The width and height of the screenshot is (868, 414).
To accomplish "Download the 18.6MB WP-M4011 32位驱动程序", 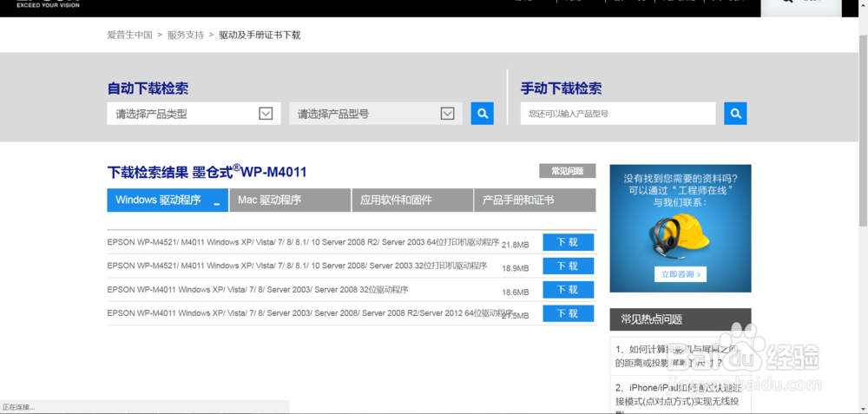I will [568, 290].
